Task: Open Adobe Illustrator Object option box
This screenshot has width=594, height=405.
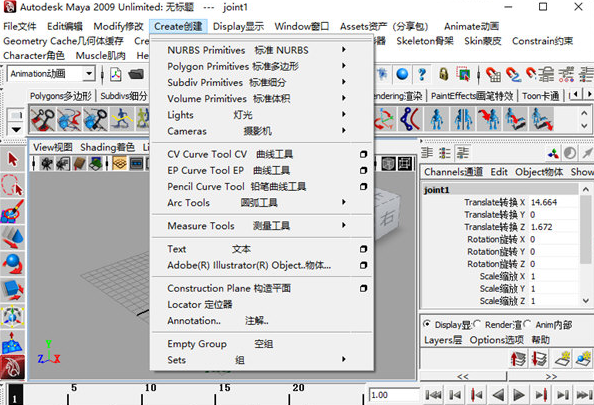Action: (363, 265)
